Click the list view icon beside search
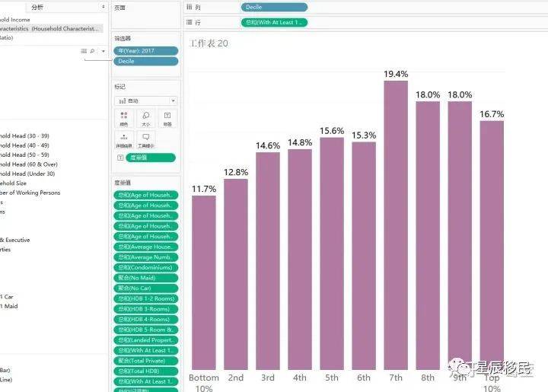Viewport: 548px width, 392px height. pyautogui.click(x=84, y=51)
